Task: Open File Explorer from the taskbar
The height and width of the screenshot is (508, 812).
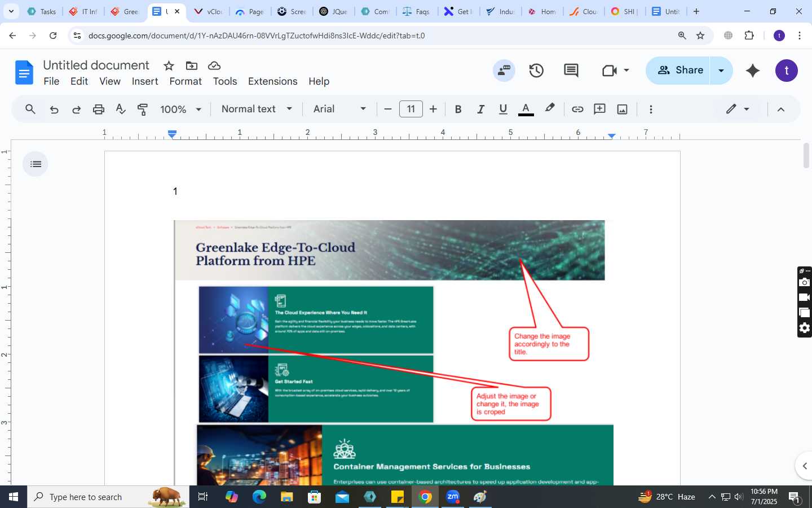Action: (x=286, y=497)
